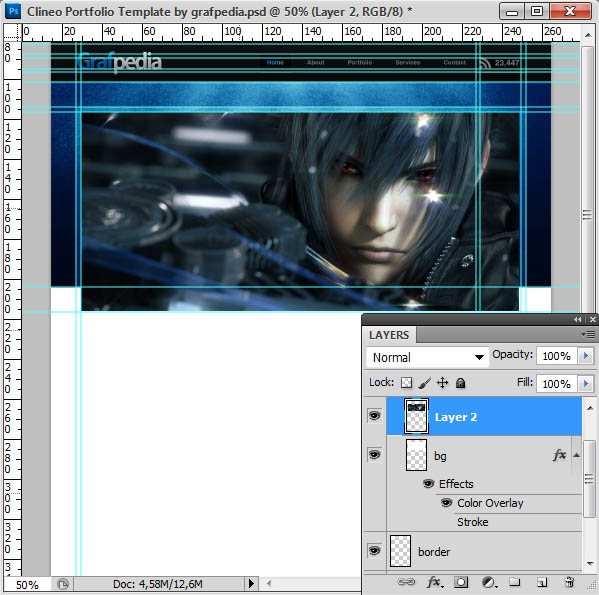The width and height of the screenshot is (599, 595).
Task: Click document horizontal scroll left arrow
Action: tap(269, 583)
